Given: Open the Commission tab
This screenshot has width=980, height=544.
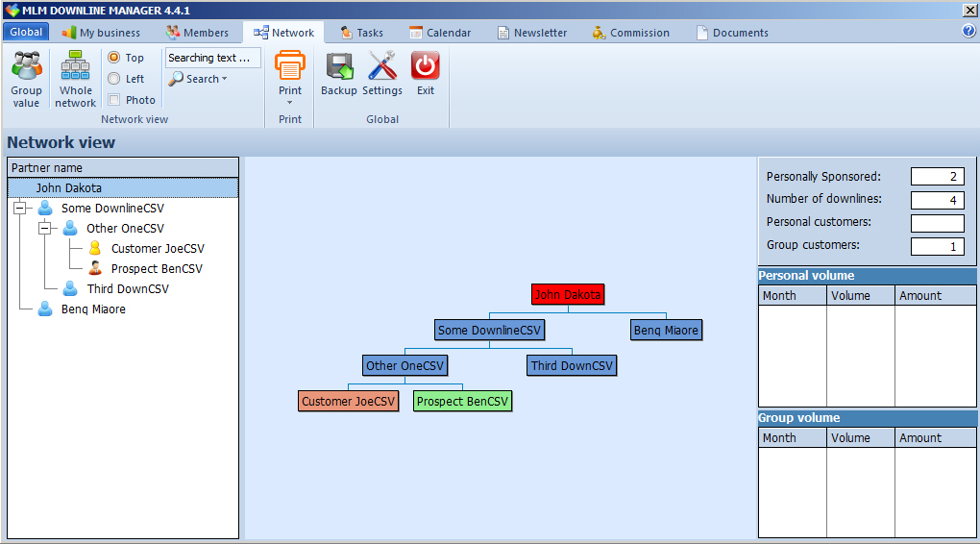Looking at the screenshot, I should 630,33.
